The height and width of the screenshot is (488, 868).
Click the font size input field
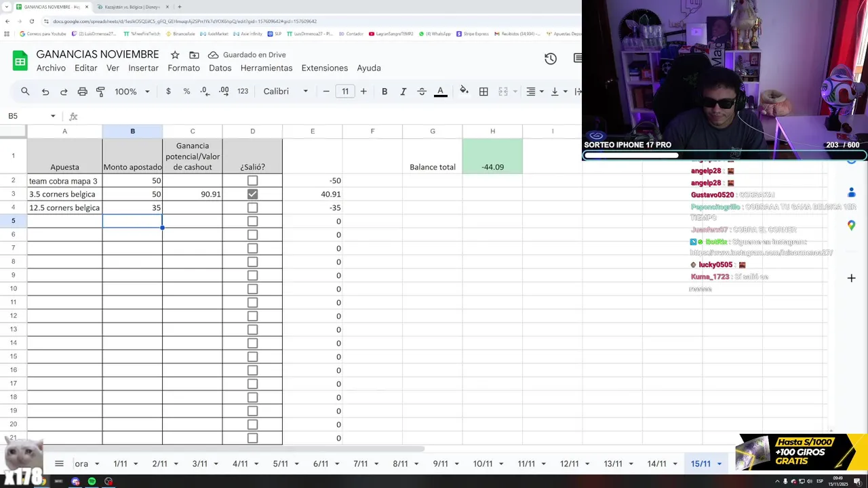coord(345,91)
